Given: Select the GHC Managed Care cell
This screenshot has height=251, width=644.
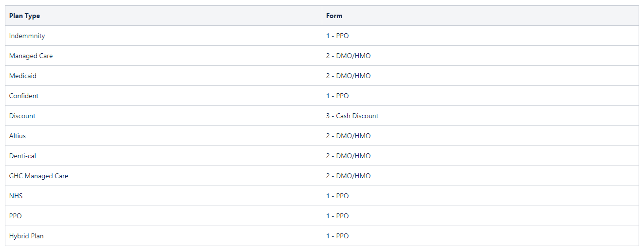Looking at the screenshot, I should (x=163, y=176).
